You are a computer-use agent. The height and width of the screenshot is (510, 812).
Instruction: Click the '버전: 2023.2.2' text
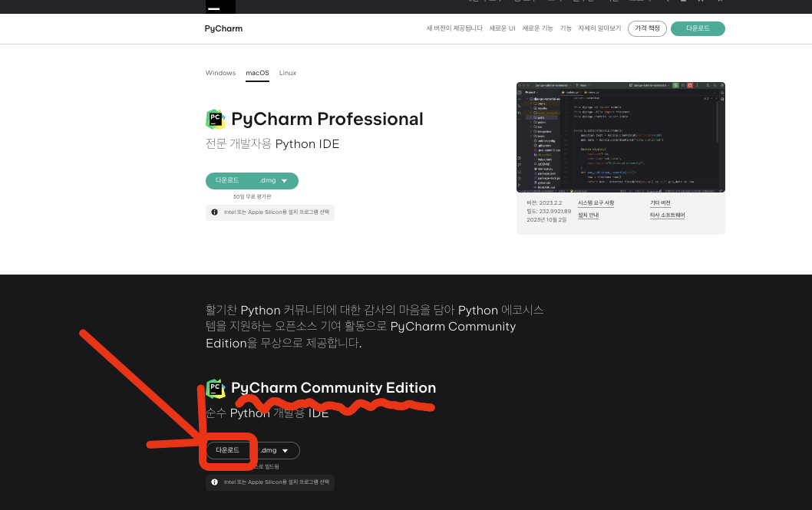tap(544, 202)
